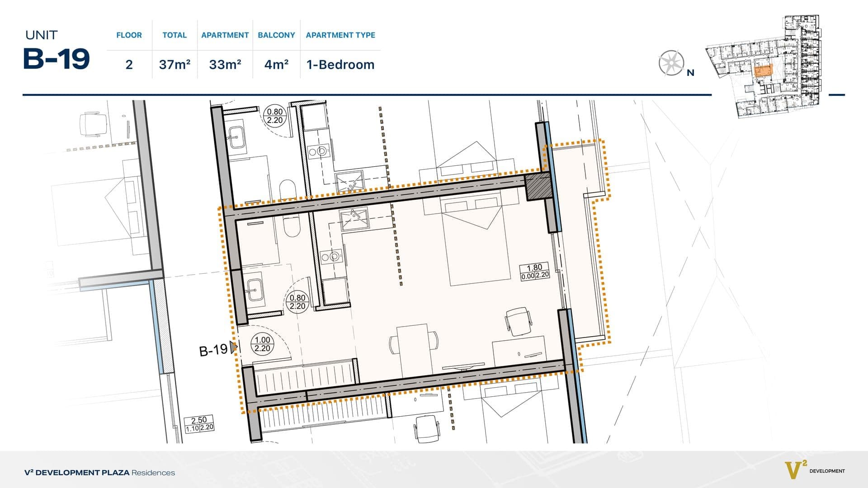The height and width of the screenshot is (488, 868).
Task: Click the 1-Bedroom apartment type value
Action: pos(340,65)
